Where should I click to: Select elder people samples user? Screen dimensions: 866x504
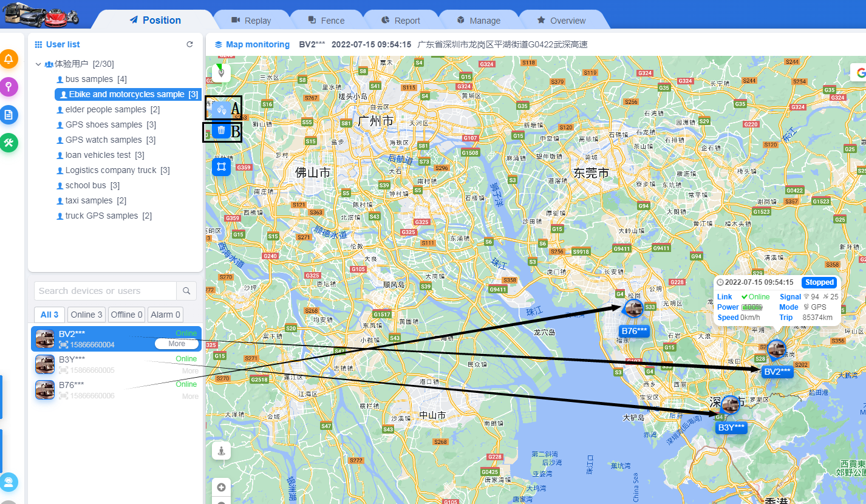click(x=107, y=109)
